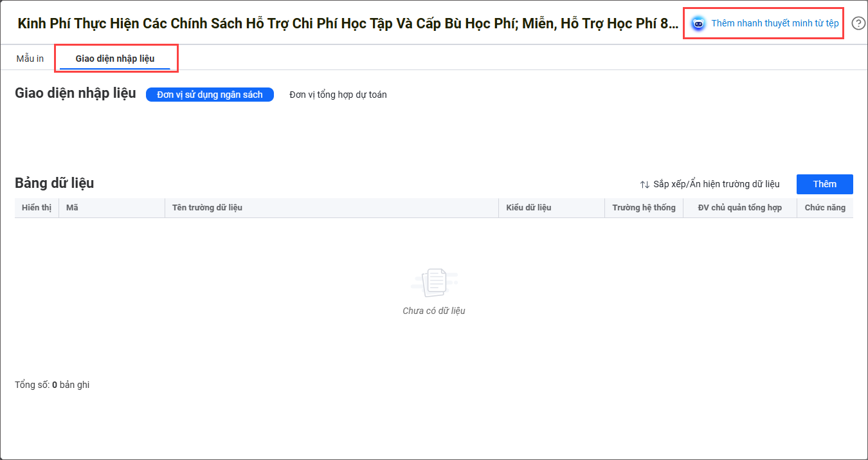Open the help question mark icon
The width and height of the screenshot is (868, 460).
(858, 24)
